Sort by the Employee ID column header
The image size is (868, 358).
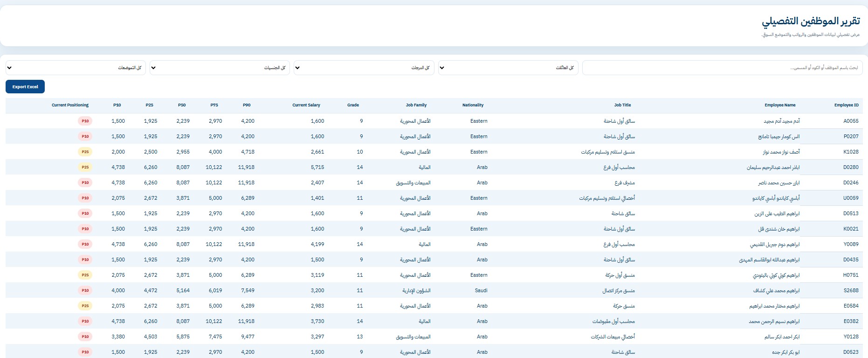coord(846,105)
